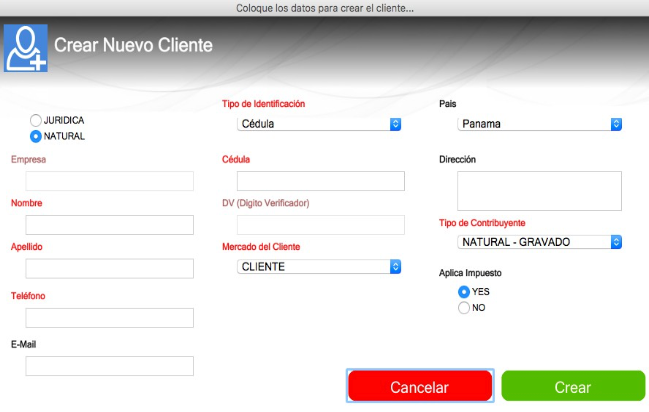Viewport: 649px width, 412px height.
Task: Choose NO for Aplica Impuesto
Action: 464,308
